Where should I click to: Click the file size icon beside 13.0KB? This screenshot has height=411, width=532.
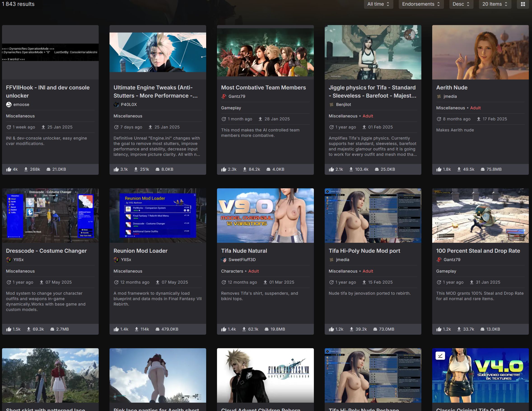[483, 329]
